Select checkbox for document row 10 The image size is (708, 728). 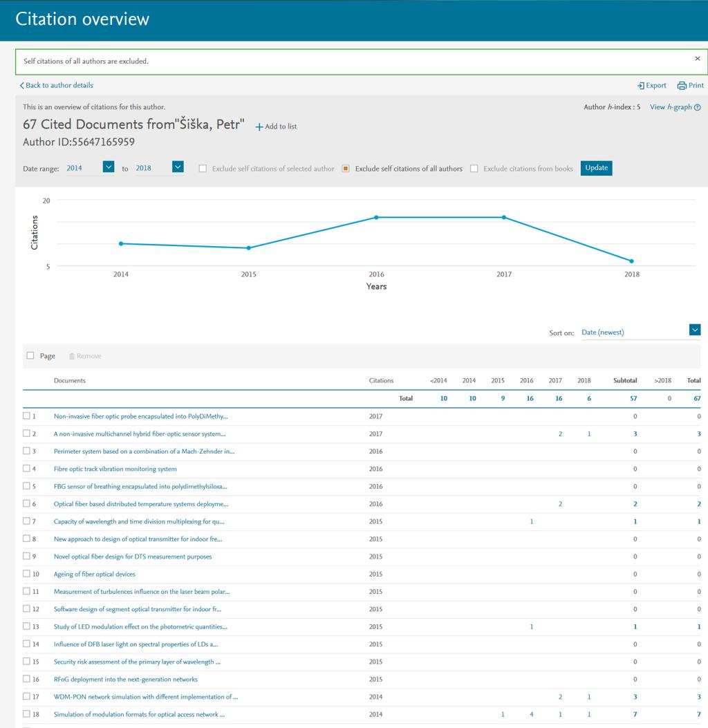pos(26,574)
